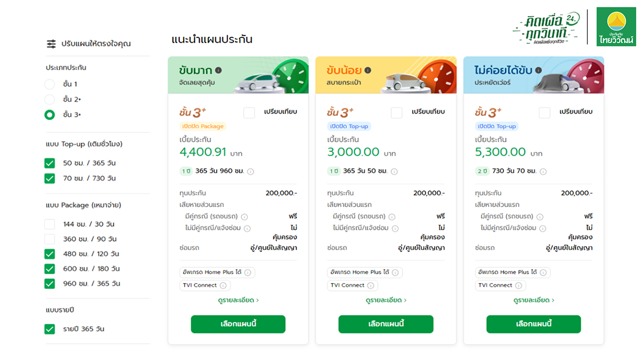The image size is (644, 362).
Task: Tick the เปรียบเทียบ checkbox on ขับน้อย card
Action: (397, 113)
